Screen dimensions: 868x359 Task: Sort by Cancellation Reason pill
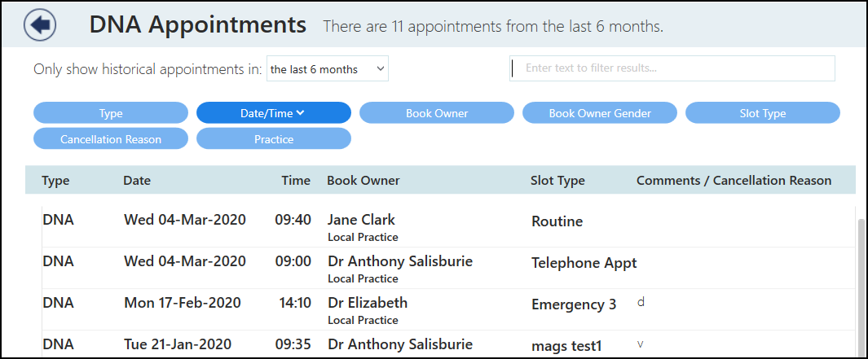pos(111,139)
